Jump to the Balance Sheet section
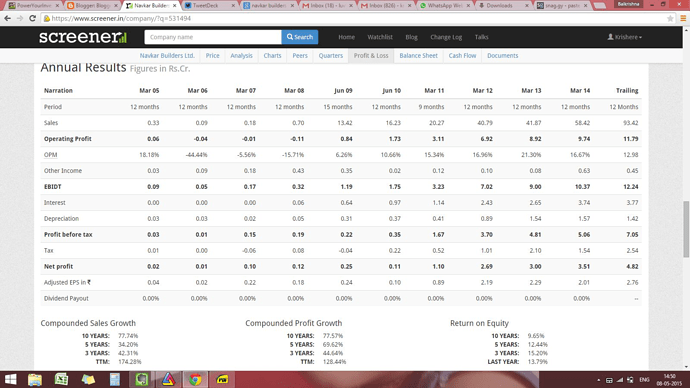The width and height of the screenshot is (690, 388). (418, 55)
